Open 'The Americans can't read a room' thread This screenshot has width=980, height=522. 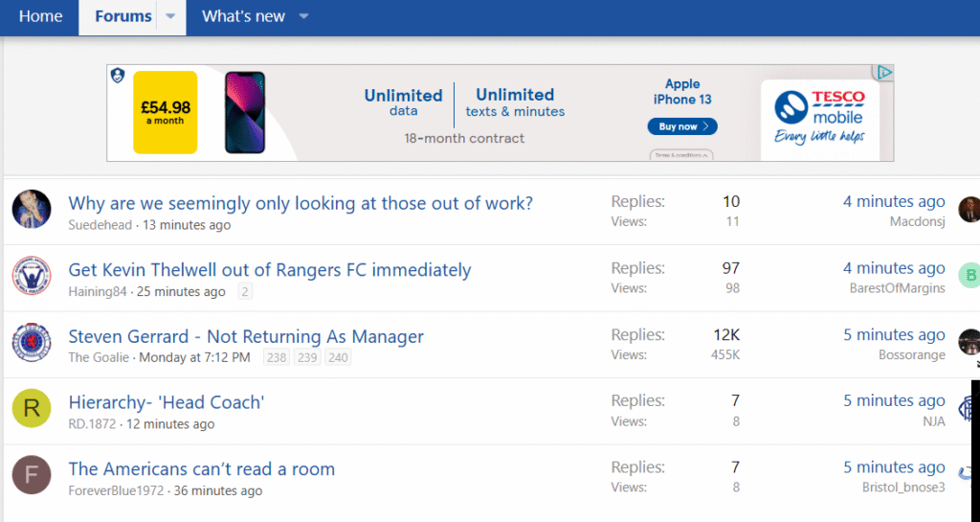(201, 468)
